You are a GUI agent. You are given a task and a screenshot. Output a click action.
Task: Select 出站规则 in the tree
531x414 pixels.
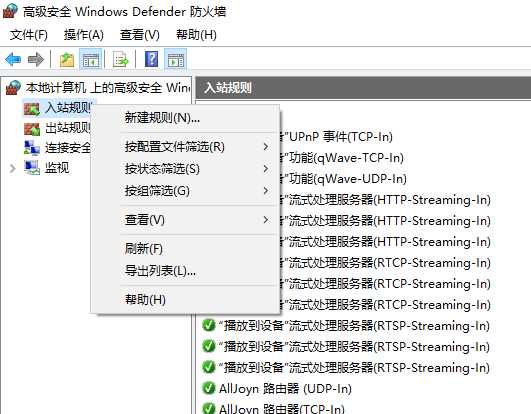point(68,128)
